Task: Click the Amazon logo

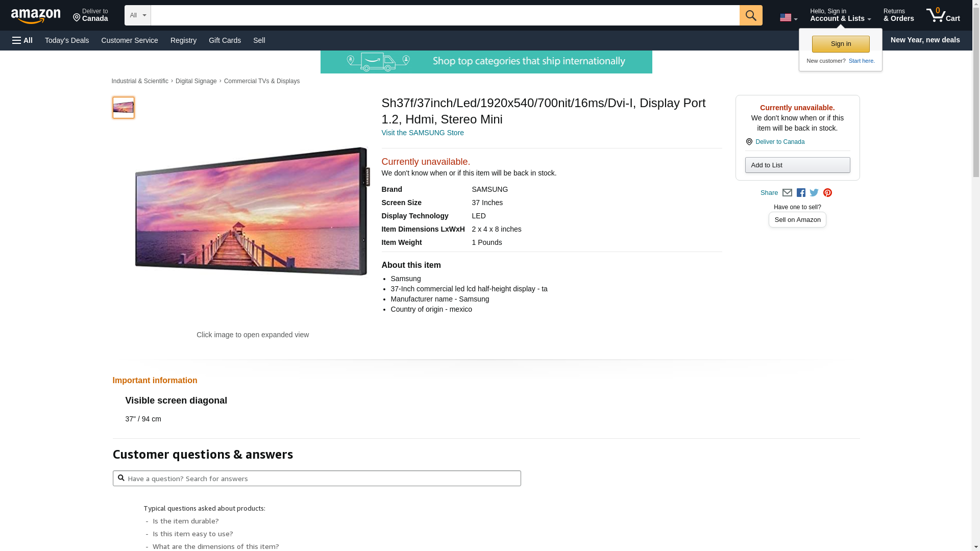Action: pos(36,16)
